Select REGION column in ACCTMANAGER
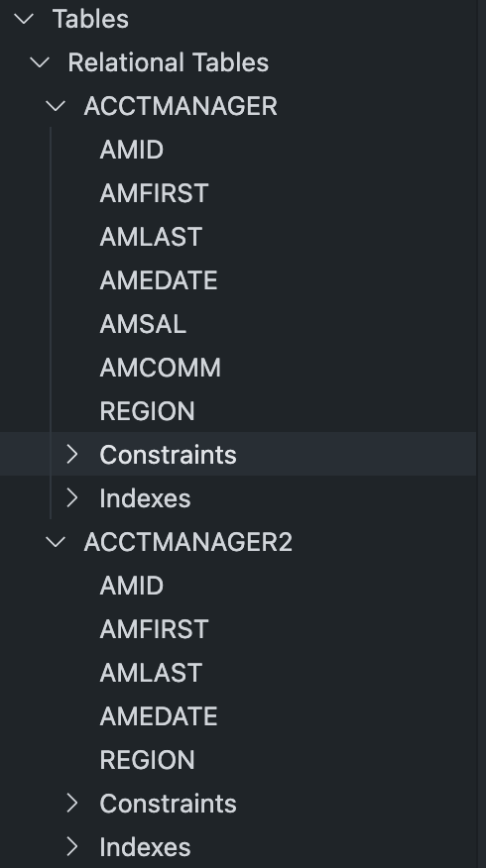 point(148,411)
